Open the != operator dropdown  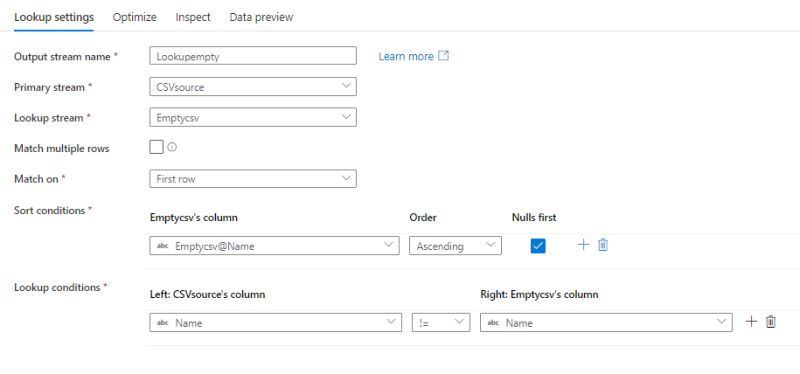[441, 322]
